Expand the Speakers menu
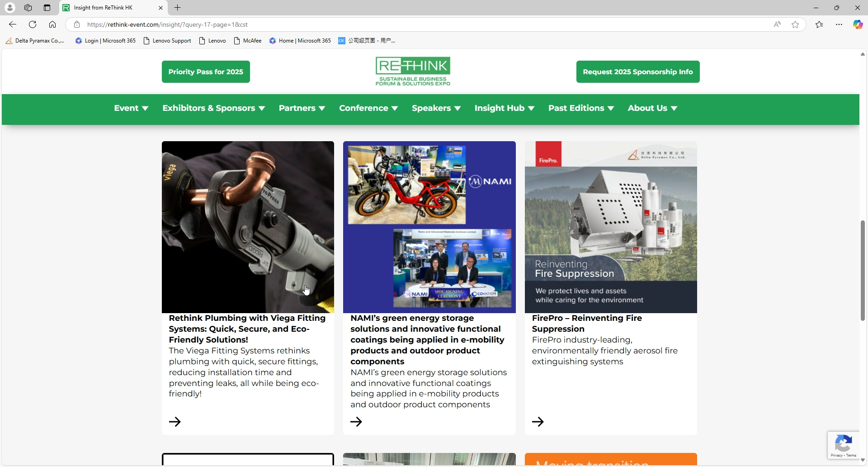This screenshot has width=868, height=467. tap(436, 108)
